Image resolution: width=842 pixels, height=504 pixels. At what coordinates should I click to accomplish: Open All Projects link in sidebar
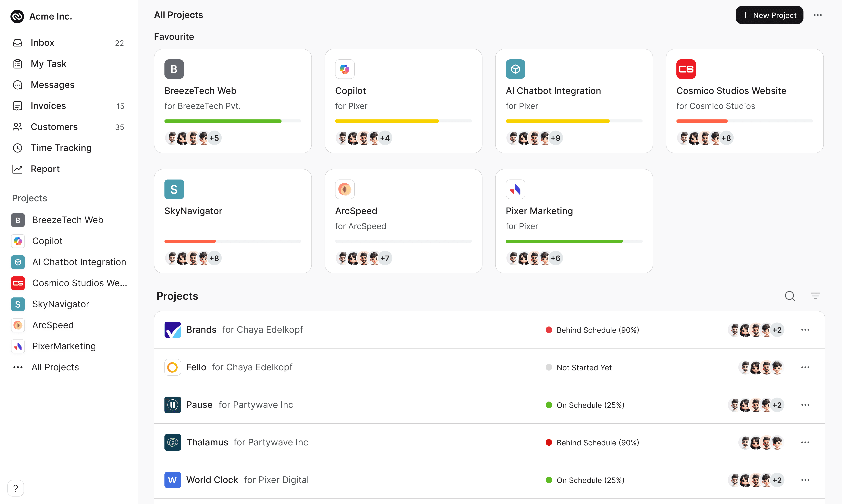click(x=55, y=367)
